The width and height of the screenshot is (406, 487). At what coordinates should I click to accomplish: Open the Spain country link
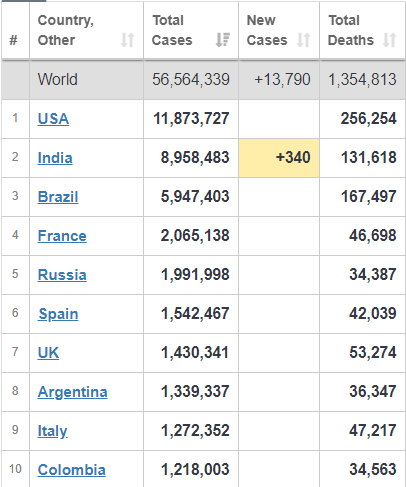point(58,314)
